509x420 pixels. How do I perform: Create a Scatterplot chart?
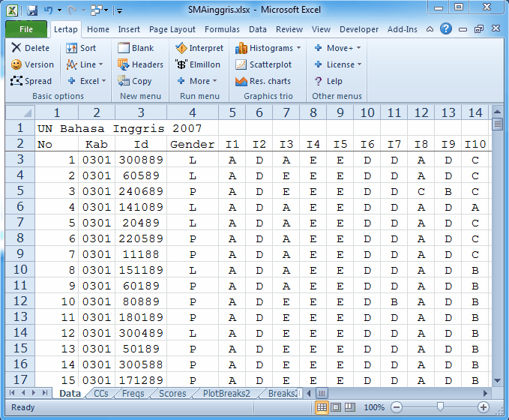tap(241, 64)
